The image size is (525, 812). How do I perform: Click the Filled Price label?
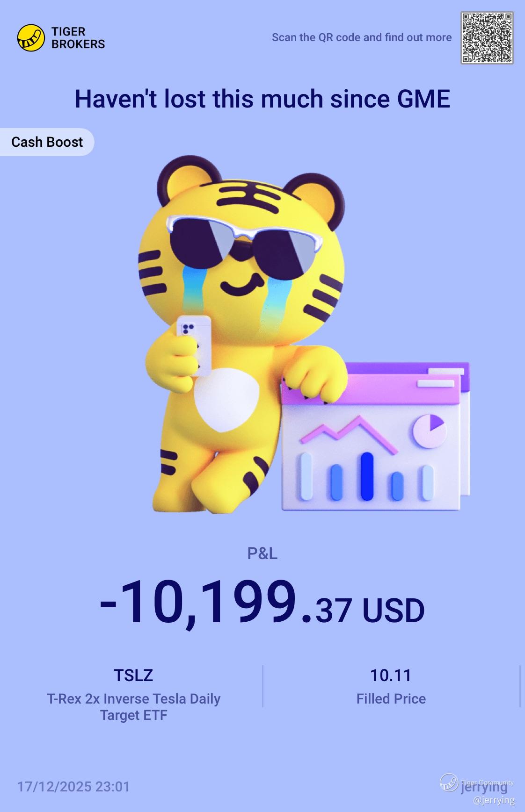[391, 699]
